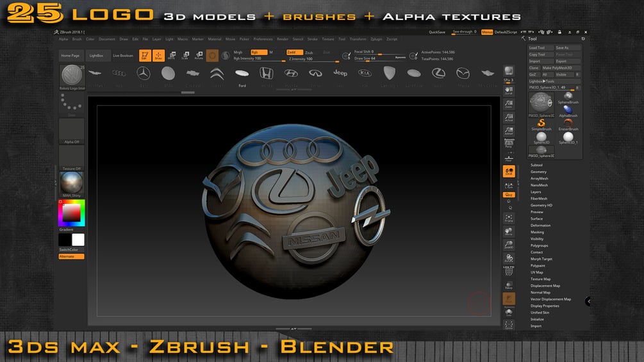Screen dimensions: 644x362
Task: Expand the Deformation section
Action: click(x=540, y=226)
